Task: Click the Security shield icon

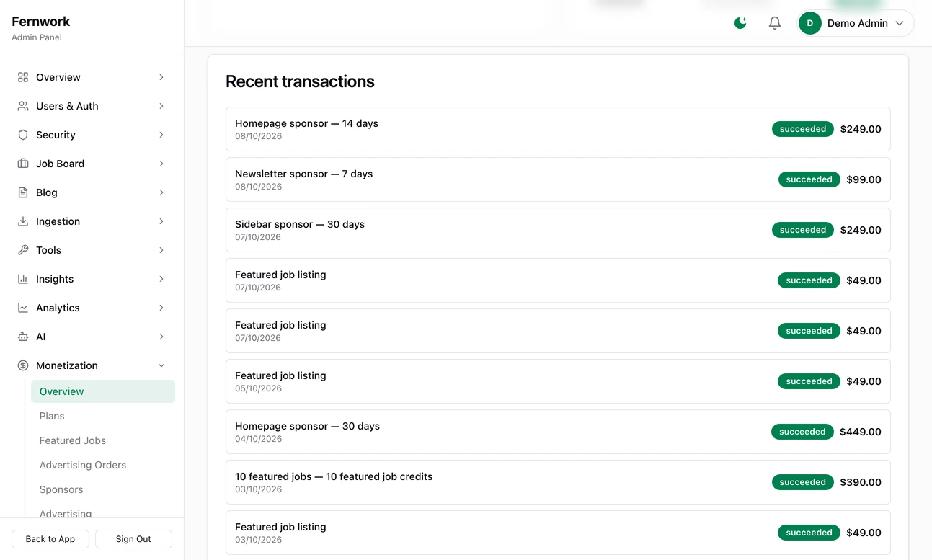Action: (x=23, y=135)
